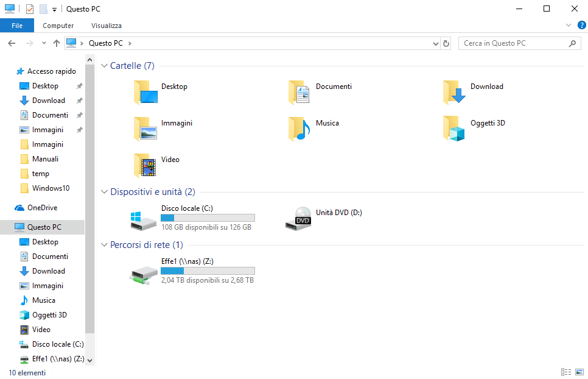
Task: Collapse the Cartelle (7) group
Action: 104,66
